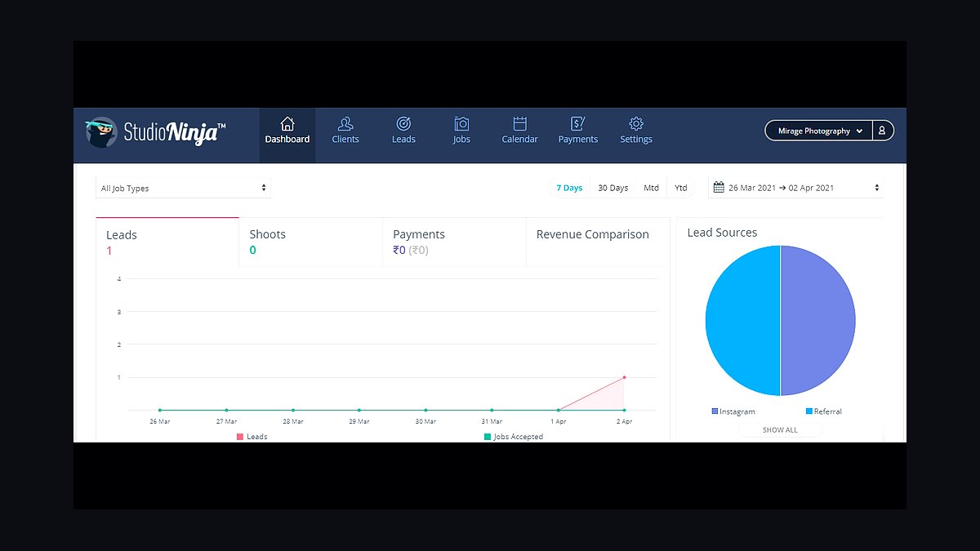This screenshot has height=551, width=980.
Task: Click the Lead Sources heading
Action: pyautogui.click(x=722, y=233)
